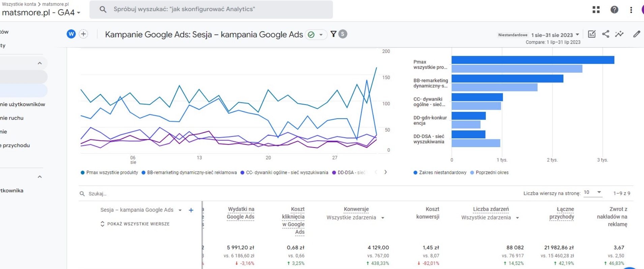The image size is (644, 269).
Task: Click the filter funnel icon
Action: pyautogui.click(x=333, y=34)
